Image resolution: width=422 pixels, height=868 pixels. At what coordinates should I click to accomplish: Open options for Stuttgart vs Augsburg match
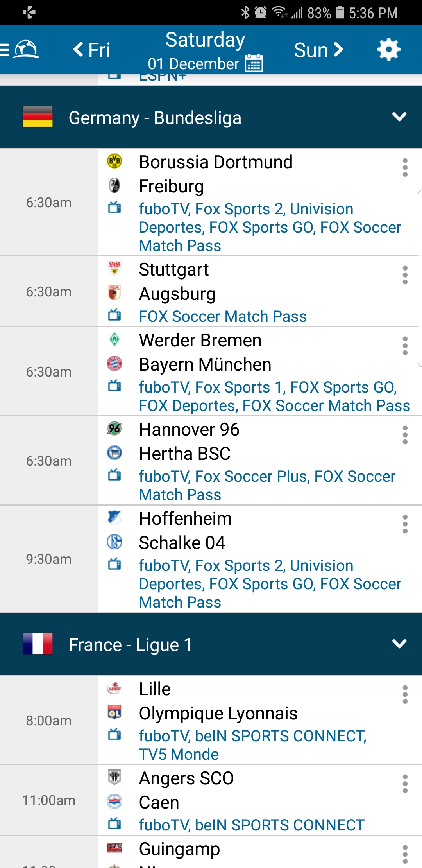(x=405, y=275)
